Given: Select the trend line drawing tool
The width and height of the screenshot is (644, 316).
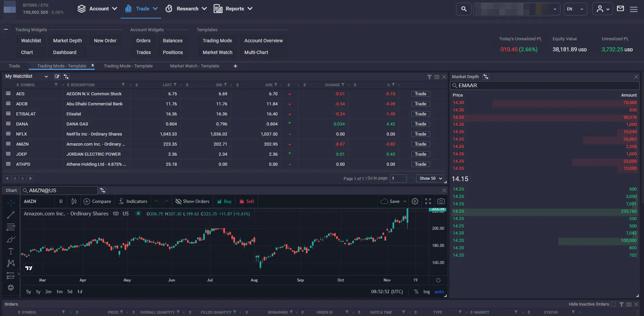Looking at the screenshot, I should (11, 215).
